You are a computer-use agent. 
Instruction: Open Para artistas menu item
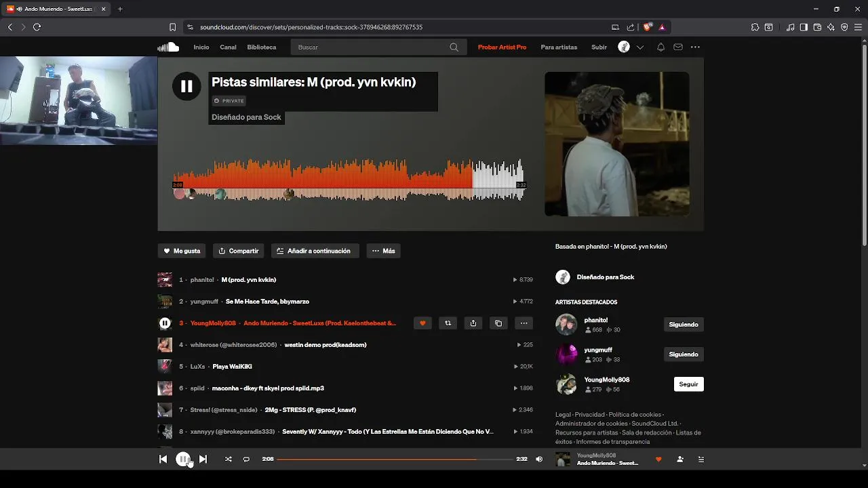559,47
